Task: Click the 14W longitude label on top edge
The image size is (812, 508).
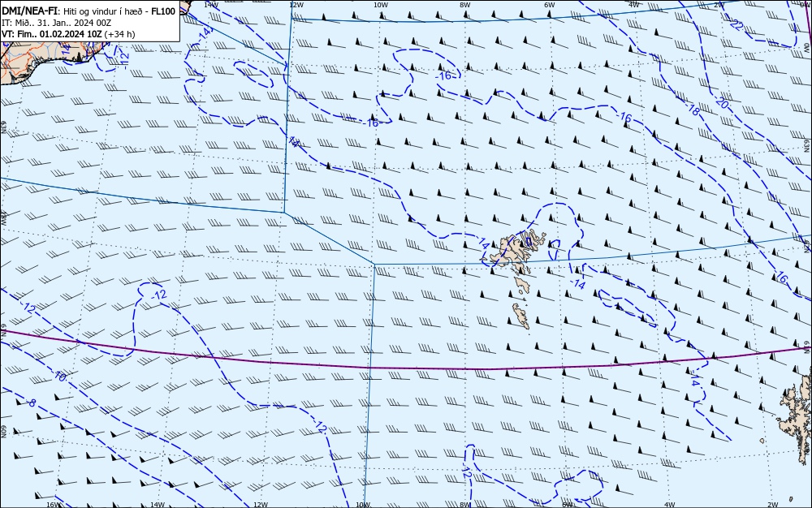Action: 210,4
